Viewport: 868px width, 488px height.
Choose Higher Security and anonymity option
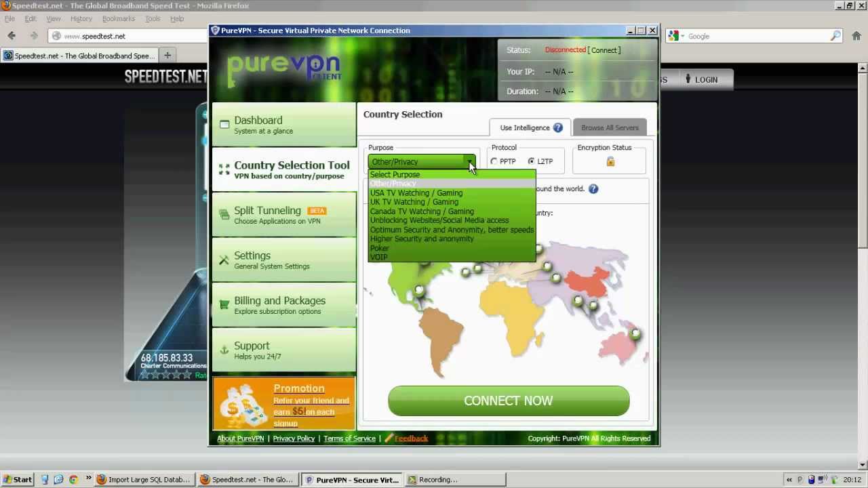pos(422,239)
